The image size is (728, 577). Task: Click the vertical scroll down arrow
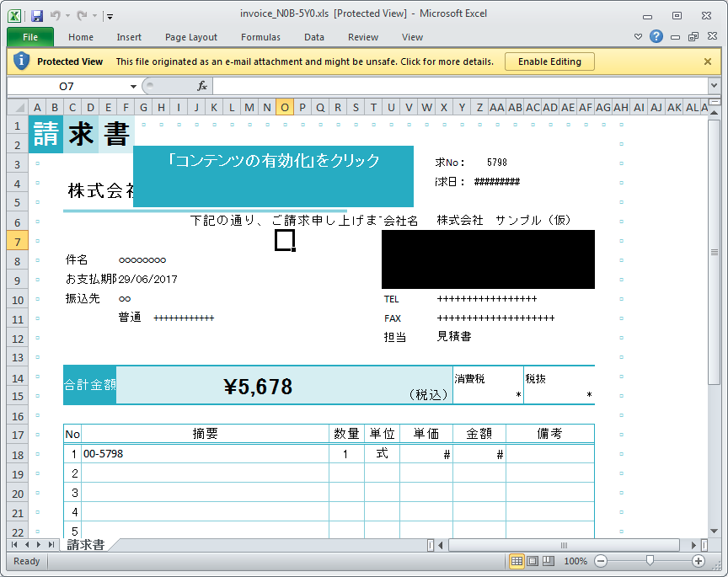(714, 532)
